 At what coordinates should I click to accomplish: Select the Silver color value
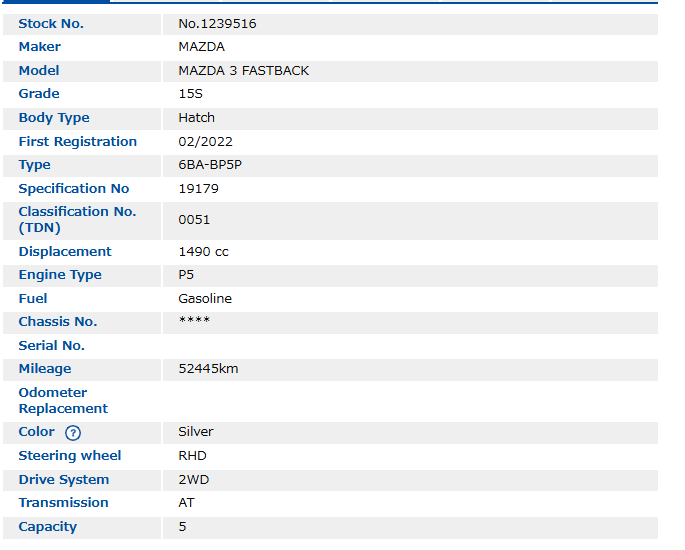pyautogui.click(x=196, y=432)
